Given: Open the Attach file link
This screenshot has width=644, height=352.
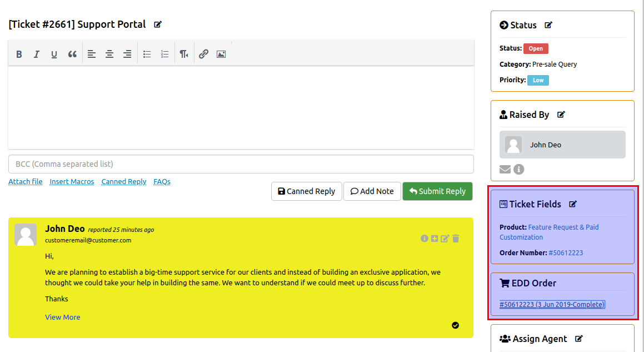Looking at the screenshot, I should click(x=26, y=182).
